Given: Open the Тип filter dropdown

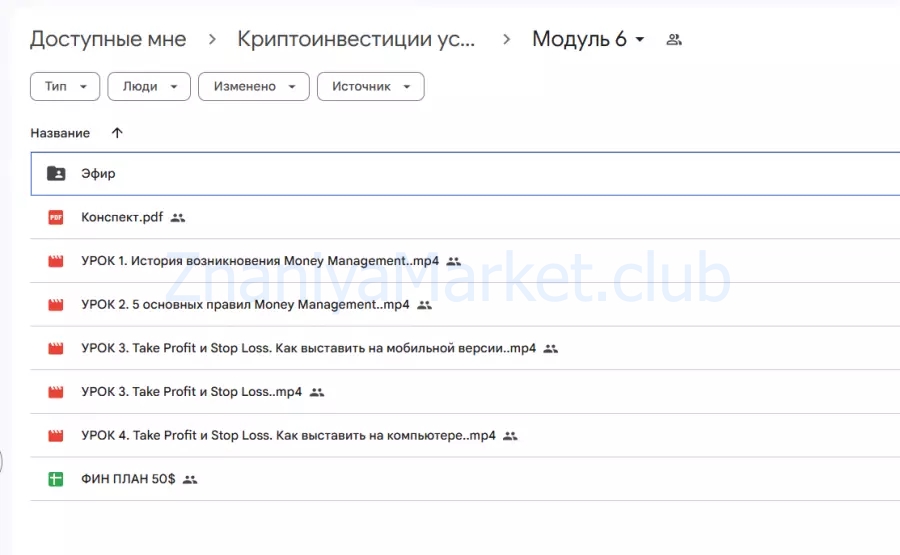Looking at the screenshot, I should click(65, 87).
